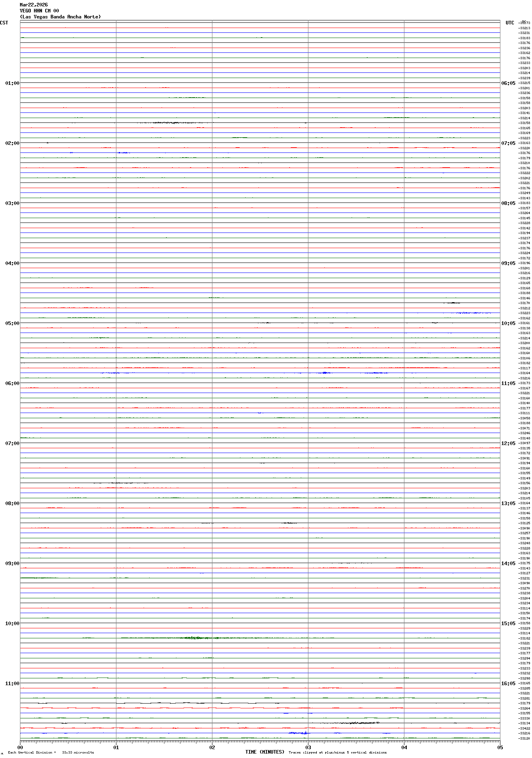The height and width of the screenshot is (758, 532).
Task: Click the 04 minute tick on bottom axis
Action: (404, 747)
